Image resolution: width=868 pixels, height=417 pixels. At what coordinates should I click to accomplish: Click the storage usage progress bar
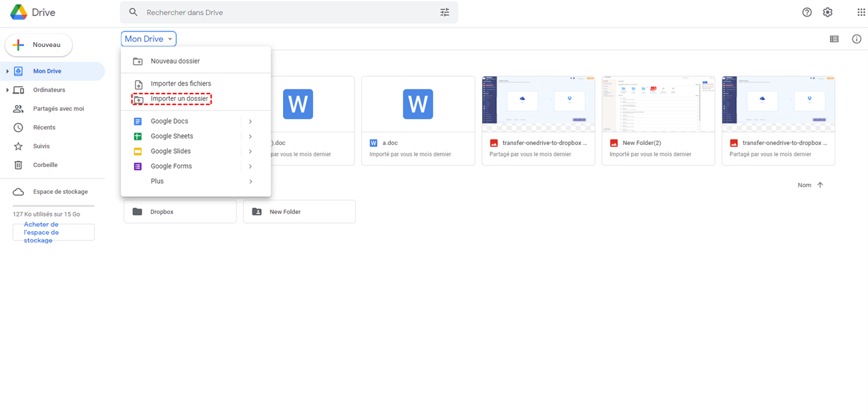53,206
